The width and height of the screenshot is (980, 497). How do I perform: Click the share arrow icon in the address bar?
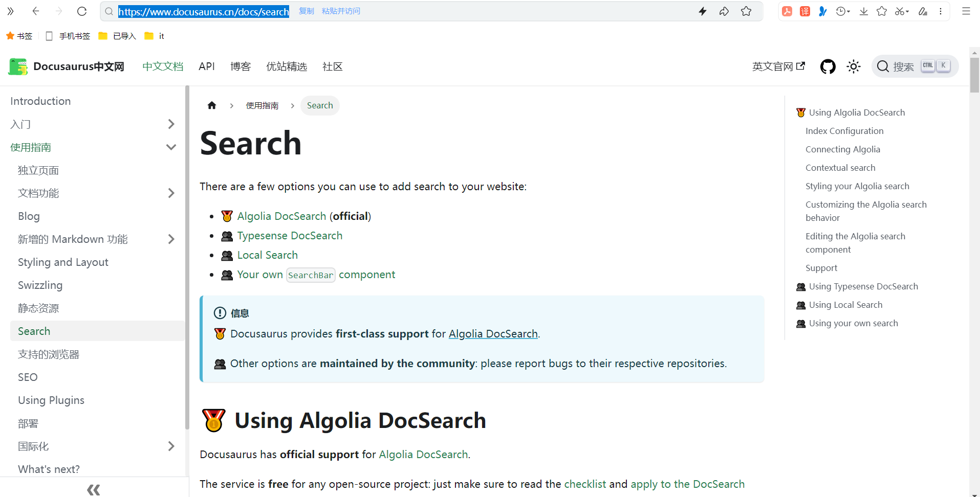point(724,11)
